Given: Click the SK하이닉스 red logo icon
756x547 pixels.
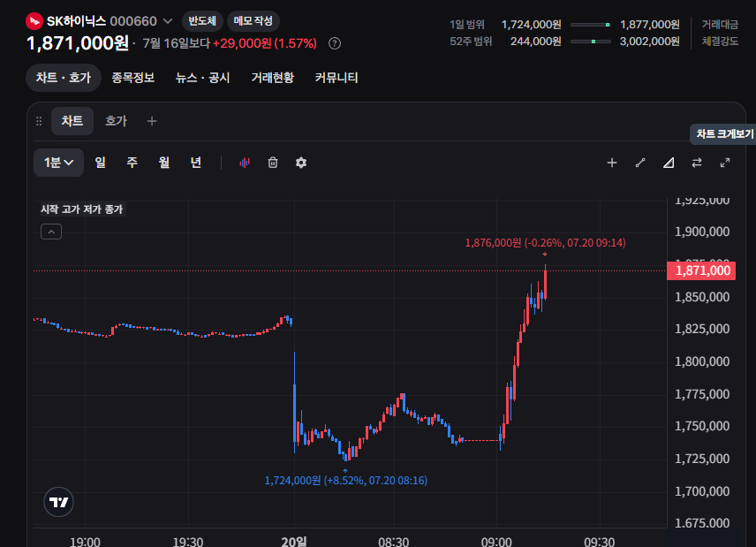Looking at the screenshot, I should 34,21.
